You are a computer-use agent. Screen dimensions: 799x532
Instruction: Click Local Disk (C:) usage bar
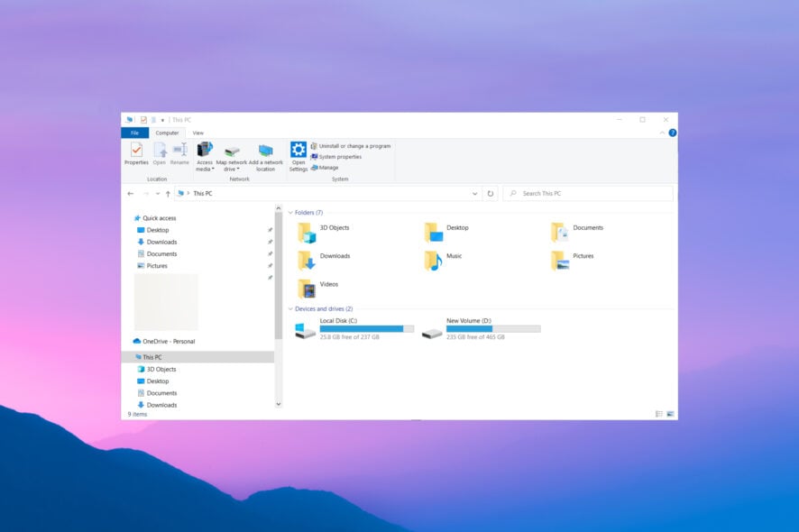[x=367, y=329]
